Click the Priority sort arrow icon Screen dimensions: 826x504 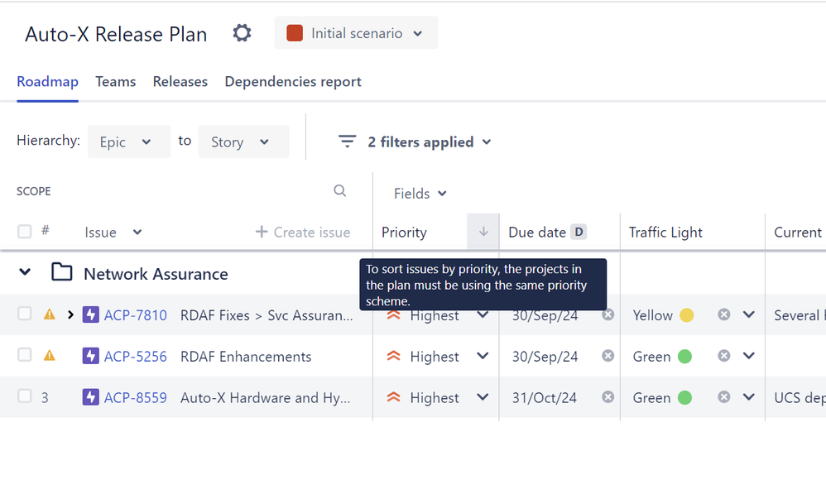point(483,232)
